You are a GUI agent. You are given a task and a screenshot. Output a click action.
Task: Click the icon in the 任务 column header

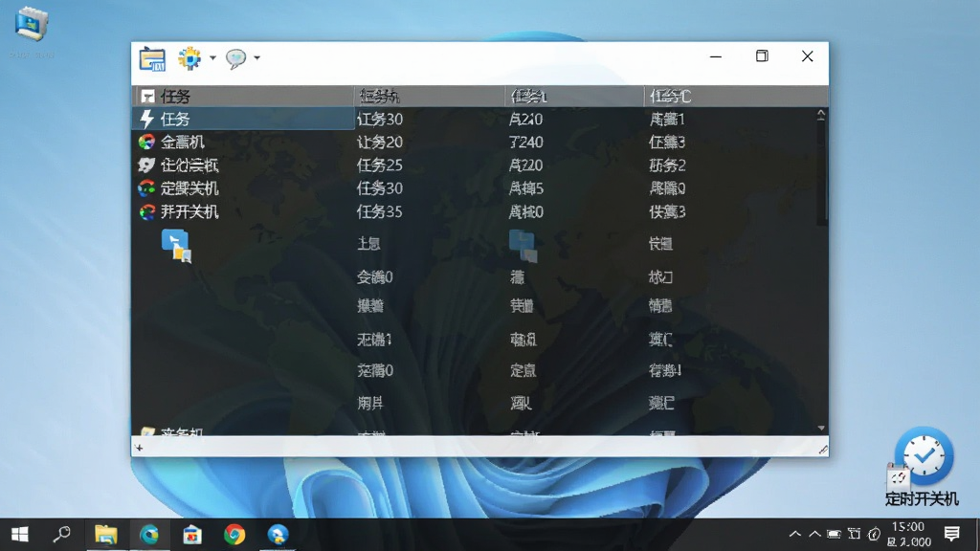148,97
